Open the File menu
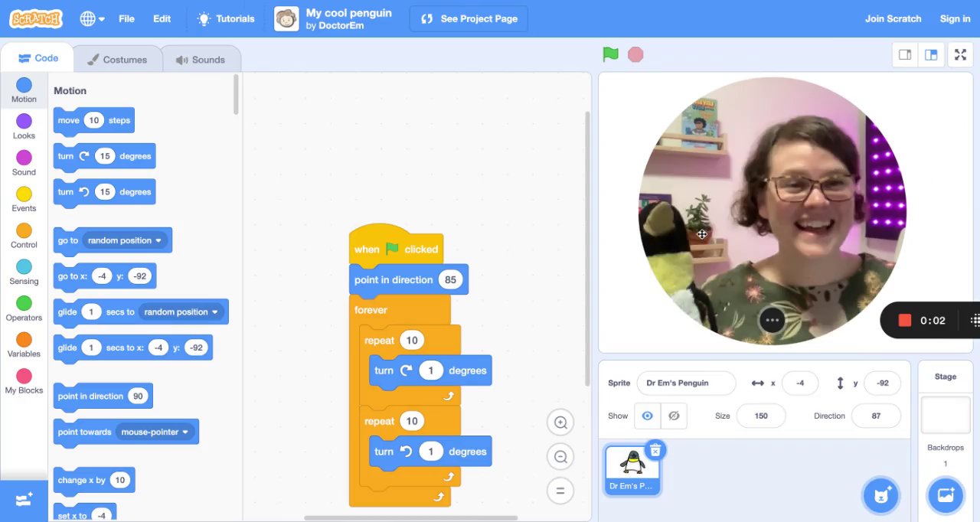Image resolution: width=980 pixels, height=522 pixels. [126, 18]
